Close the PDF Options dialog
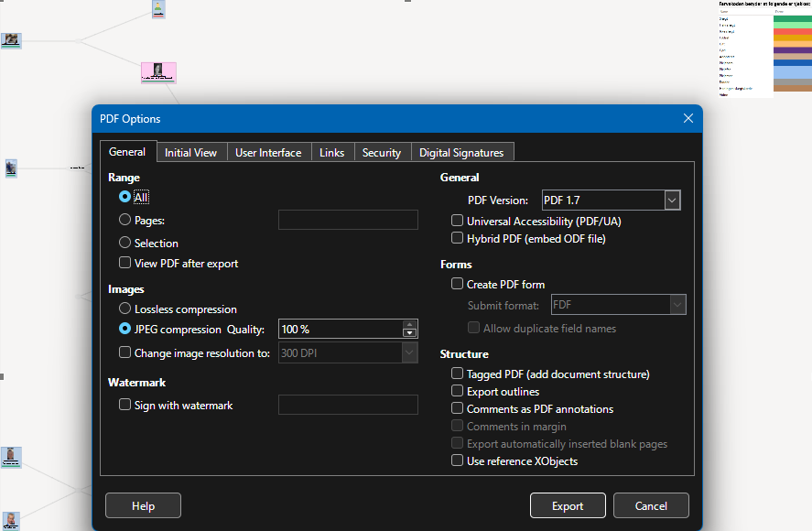The width and height of the screenshot is (812, 531). [687, 119]
